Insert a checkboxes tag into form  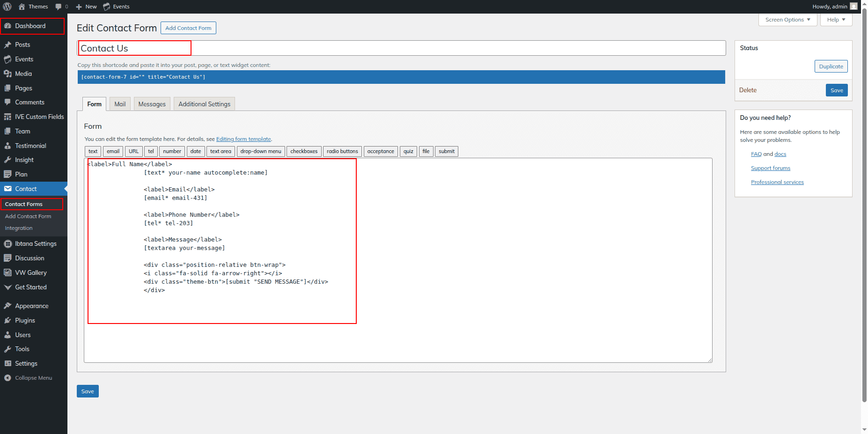coord(303,151)
